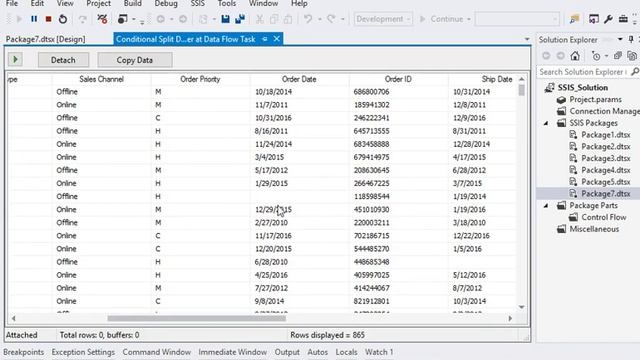The height and width of the screenshot is (360, 640).
Task: Click the Continue button in the toolbar
Action: (x=442, y=19)
